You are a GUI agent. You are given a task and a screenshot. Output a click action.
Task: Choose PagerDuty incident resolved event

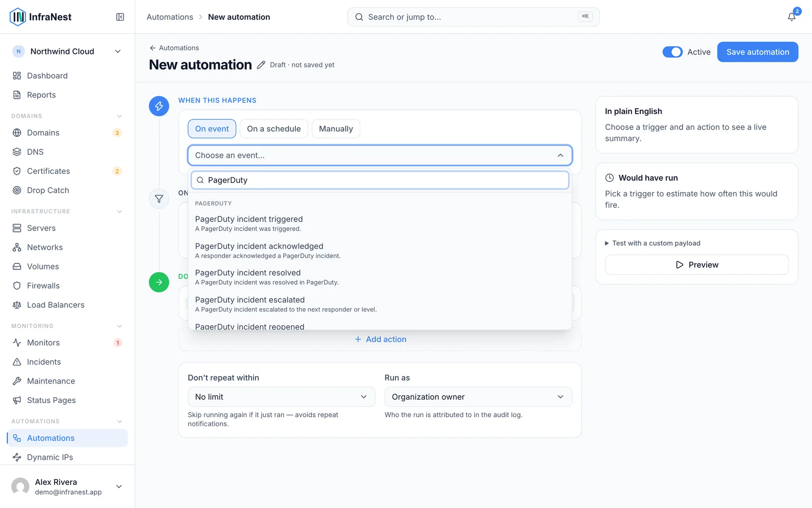380,277
